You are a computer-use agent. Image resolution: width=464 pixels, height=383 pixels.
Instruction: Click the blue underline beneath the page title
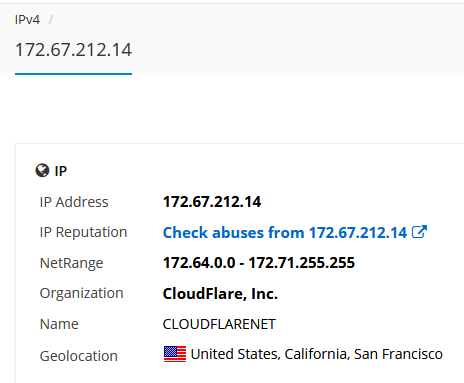[73, 74]
